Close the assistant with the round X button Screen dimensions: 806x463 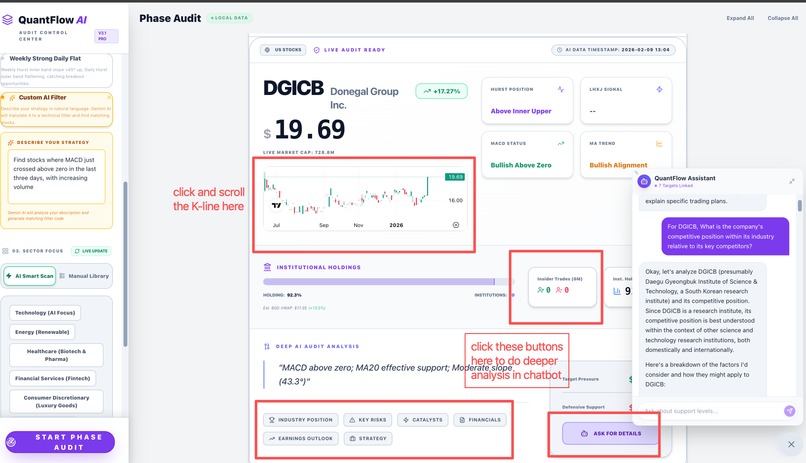click(x=791, y=445)
